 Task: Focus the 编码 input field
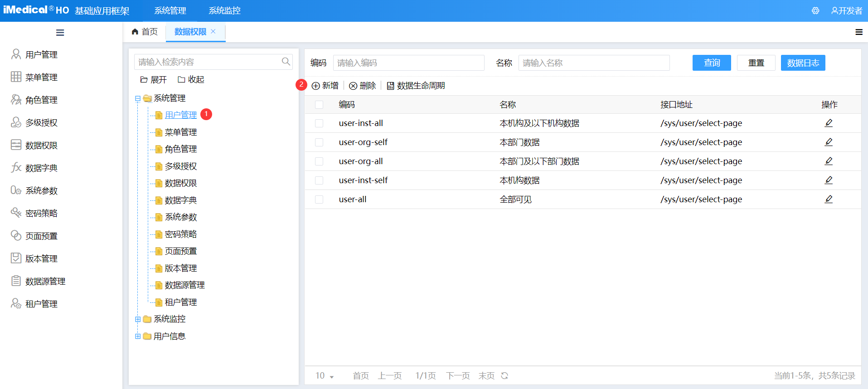(409, 63)
